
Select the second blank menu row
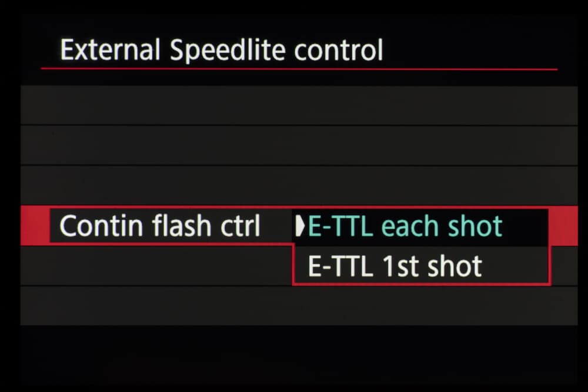pos(299,145)
